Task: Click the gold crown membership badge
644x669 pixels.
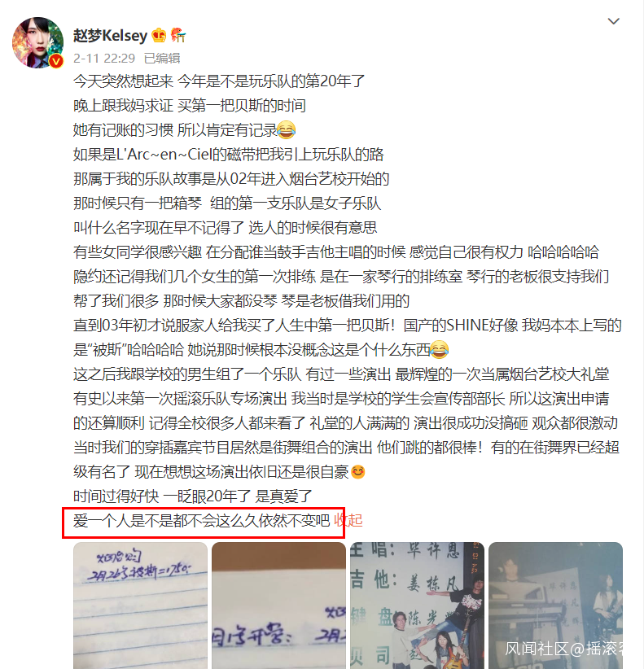Action: pyautogui.click(x=159, y=35)
